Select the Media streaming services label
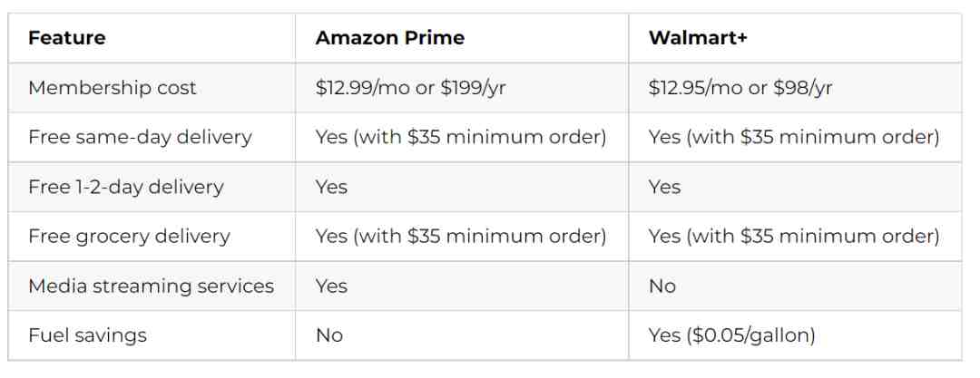The width and height of the screenshot is (980, 378). point(152,286)
